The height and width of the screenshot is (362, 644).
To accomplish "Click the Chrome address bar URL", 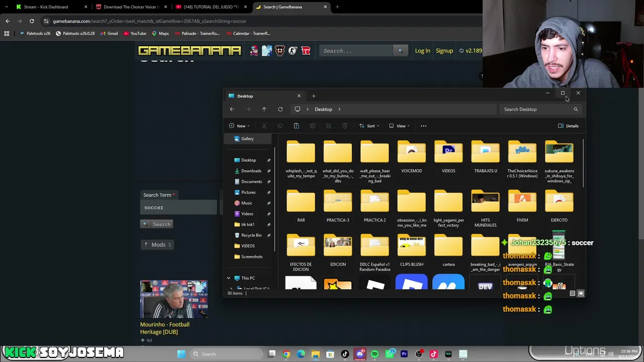I will click(x=149, y=21).
